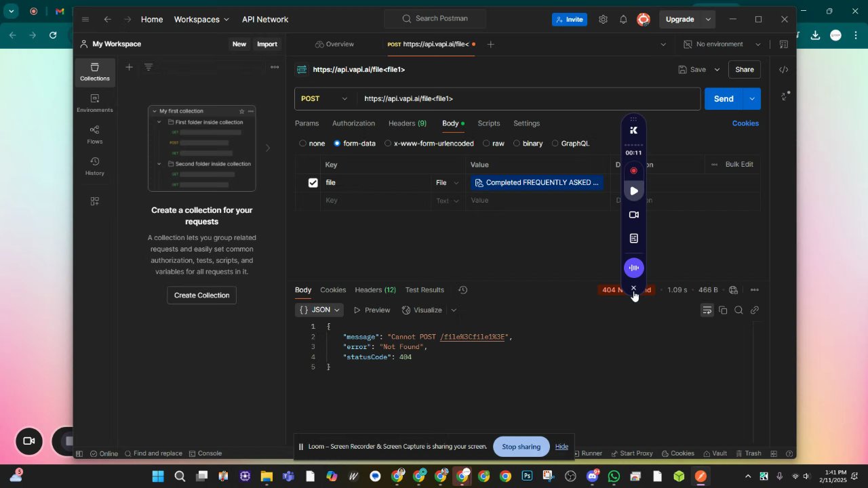Open the Save options dropdown arrow
868x488 pixels.
point(717,70)
